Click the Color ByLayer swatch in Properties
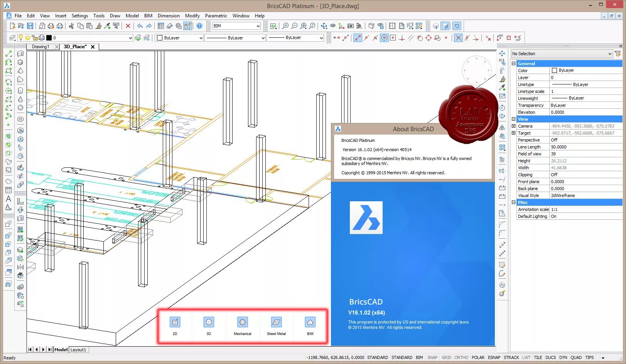This screenshot has width=626, height=364. [x=554, y=70]
